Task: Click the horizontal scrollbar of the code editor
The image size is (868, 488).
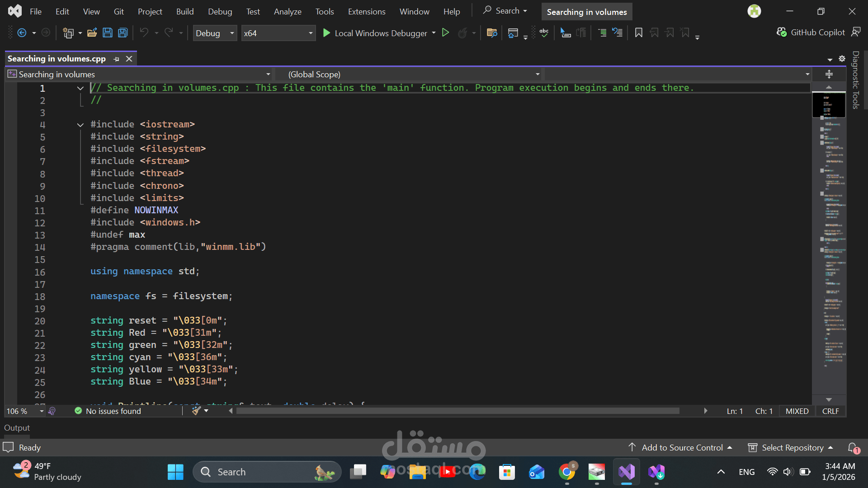Action: coord(458,411)
